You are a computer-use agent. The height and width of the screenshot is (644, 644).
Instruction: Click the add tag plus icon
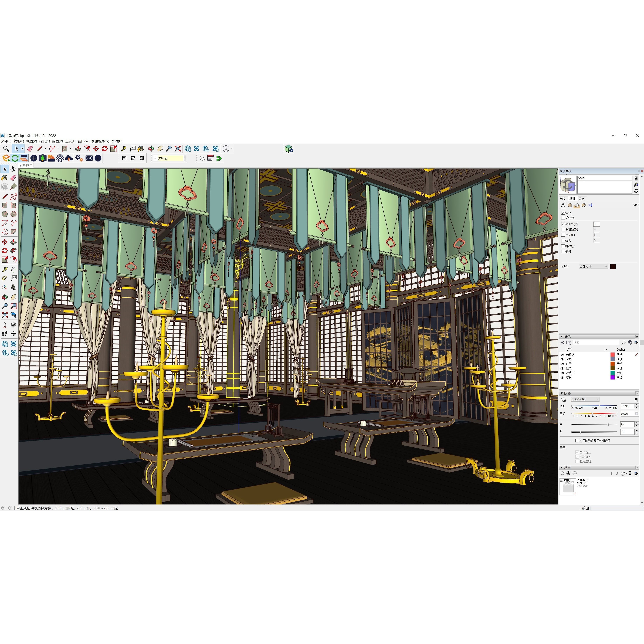click(562, 343)
